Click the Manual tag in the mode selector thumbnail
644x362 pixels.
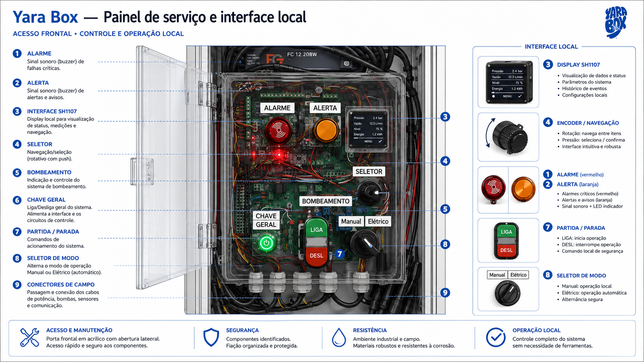point(497,275)
